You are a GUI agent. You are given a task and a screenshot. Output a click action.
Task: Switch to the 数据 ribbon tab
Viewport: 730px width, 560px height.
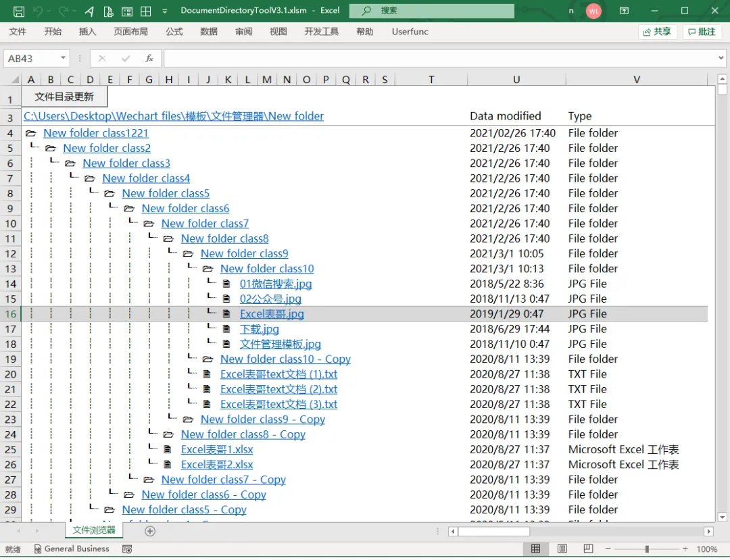pyautogui.click(x=209, y=32)
